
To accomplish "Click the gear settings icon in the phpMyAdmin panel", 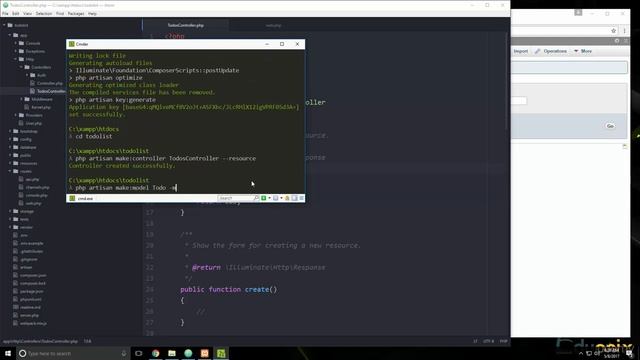I will coord(617,41).
